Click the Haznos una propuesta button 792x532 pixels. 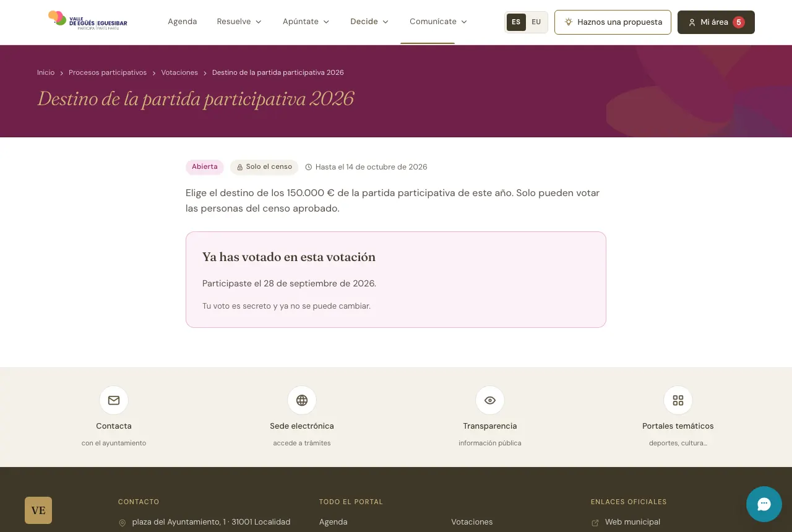[613, 22]
